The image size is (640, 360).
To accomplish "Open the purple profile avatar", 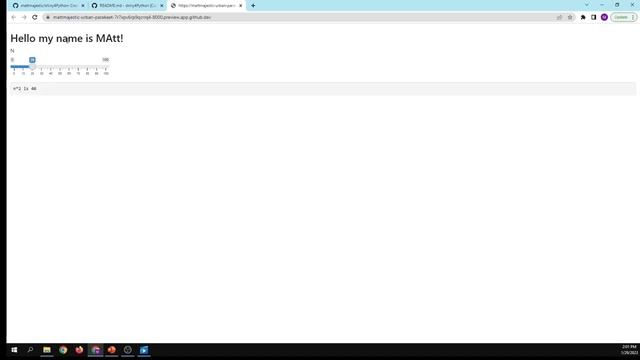I will coord(604,17).
